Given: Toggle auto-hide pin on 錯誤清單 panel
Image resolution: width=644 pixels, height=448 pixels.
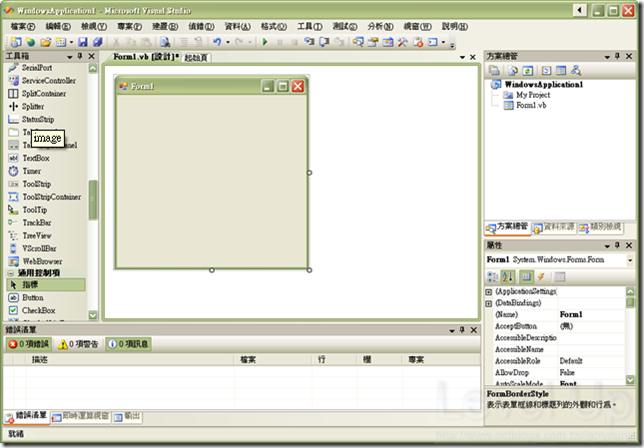Looking at the screenshot, I should [462, 330].
